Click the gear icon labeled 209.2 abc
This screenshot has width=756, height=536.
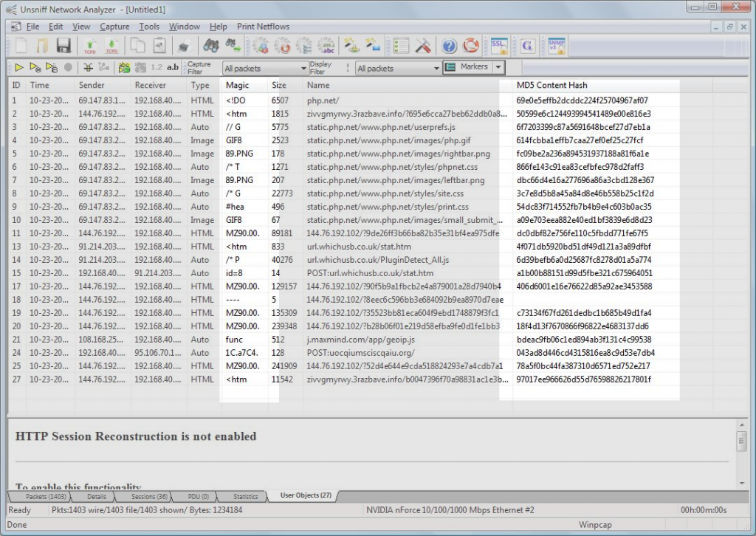click(x=326, y=46)
